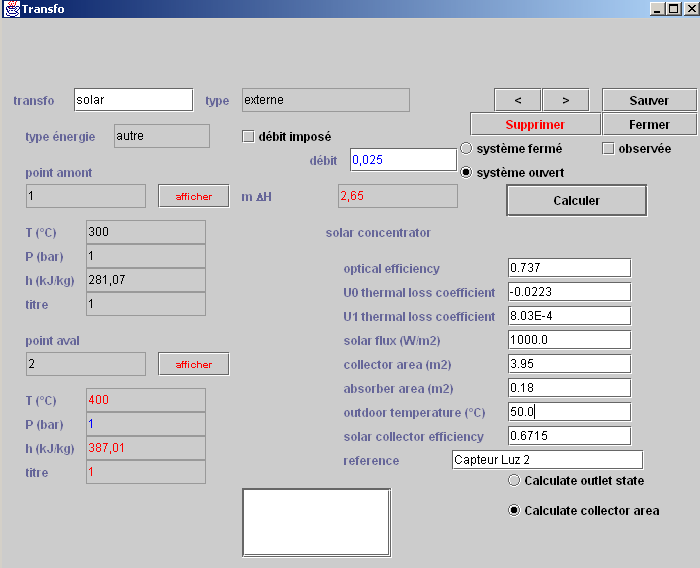
Task: Click the point amont name field
Action: pyautogui.click(x=86, y=196)
